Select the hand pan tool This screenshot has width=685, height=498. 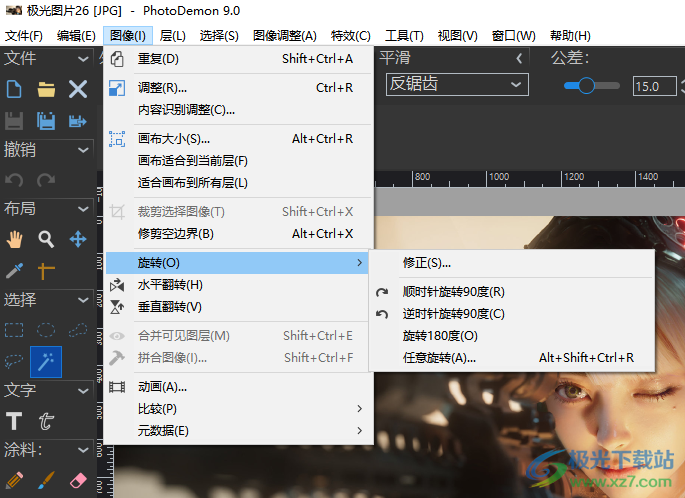click(14, 239)
